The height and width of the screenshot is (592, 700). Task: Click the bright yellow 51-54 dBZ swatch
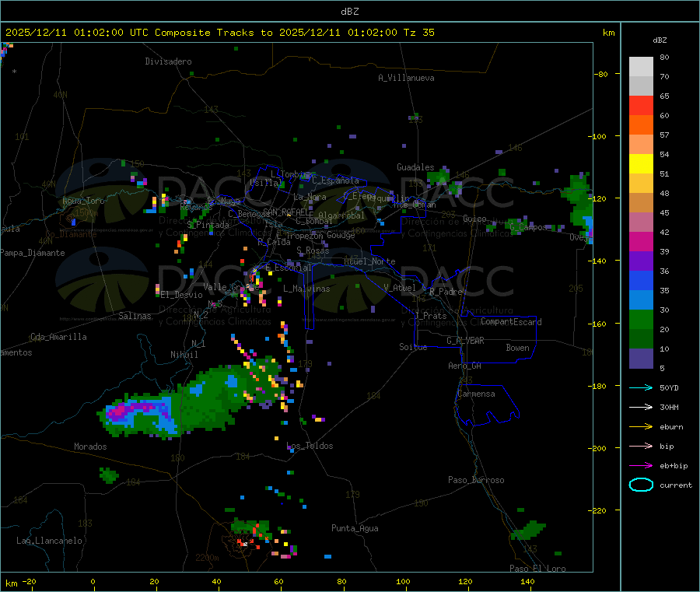tap(641, 164)
